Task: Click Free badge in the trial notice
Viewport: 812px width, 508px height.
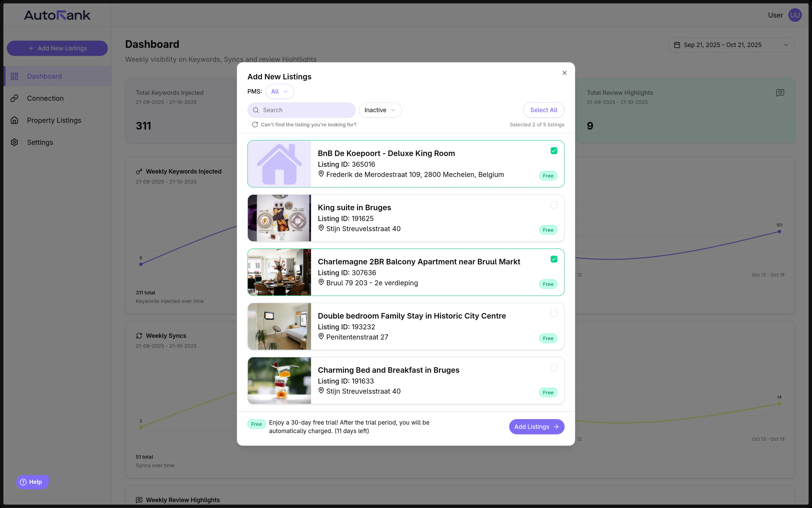Action: pyautogui.click(x=256, y=424)
